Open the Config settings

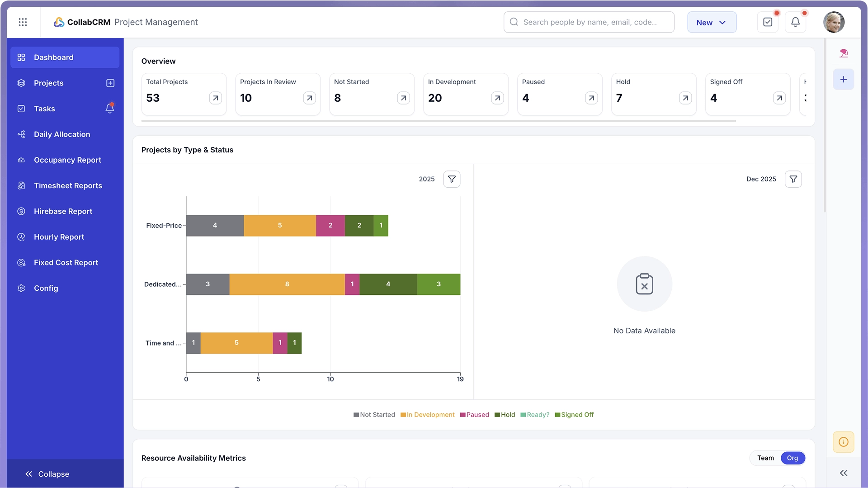pos(46,288)
